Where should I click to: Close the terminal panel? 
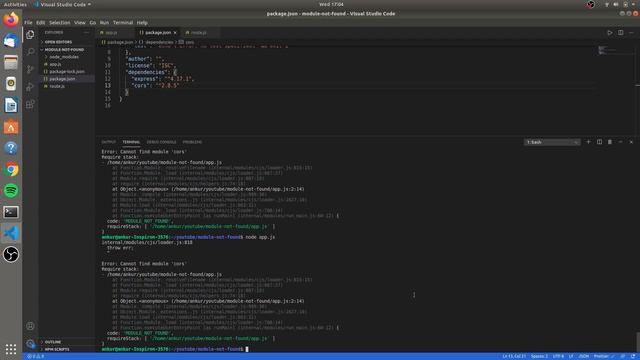(631, 142)
